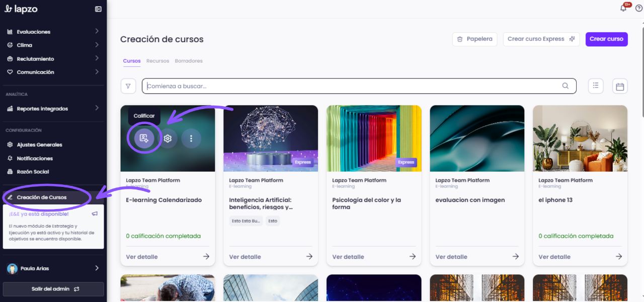Select the Cursos tab
Screen dimensions: 644x302
pos(132,61)
